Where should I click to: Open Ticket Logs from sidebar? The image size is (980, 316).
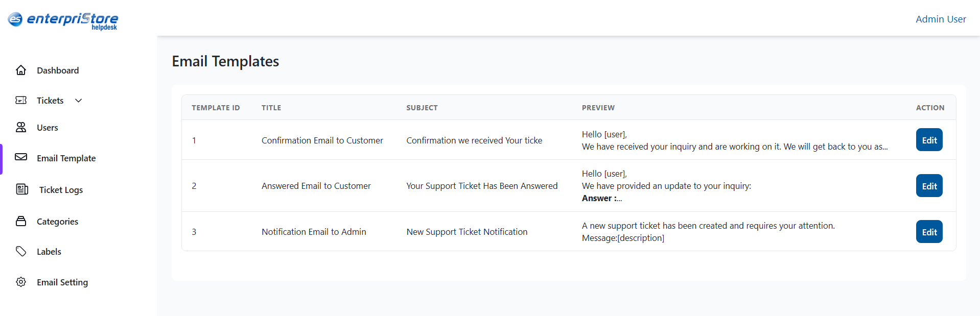61,190
